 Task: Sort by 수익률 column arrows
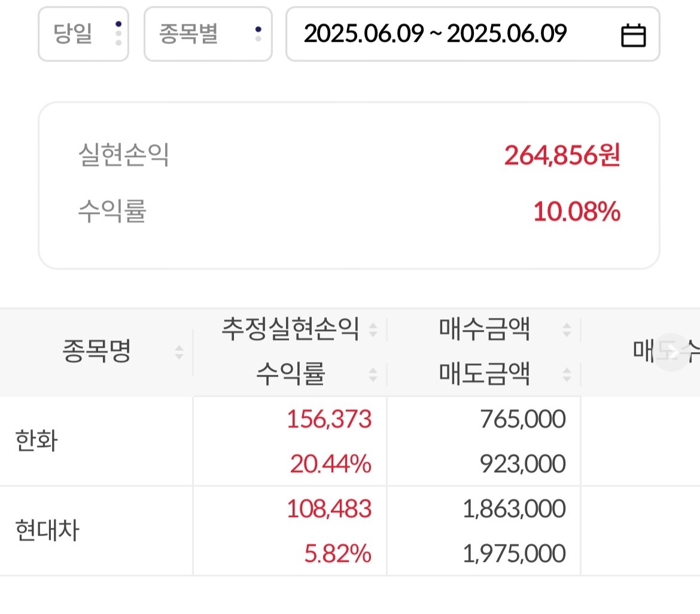(x=373, y=375)
